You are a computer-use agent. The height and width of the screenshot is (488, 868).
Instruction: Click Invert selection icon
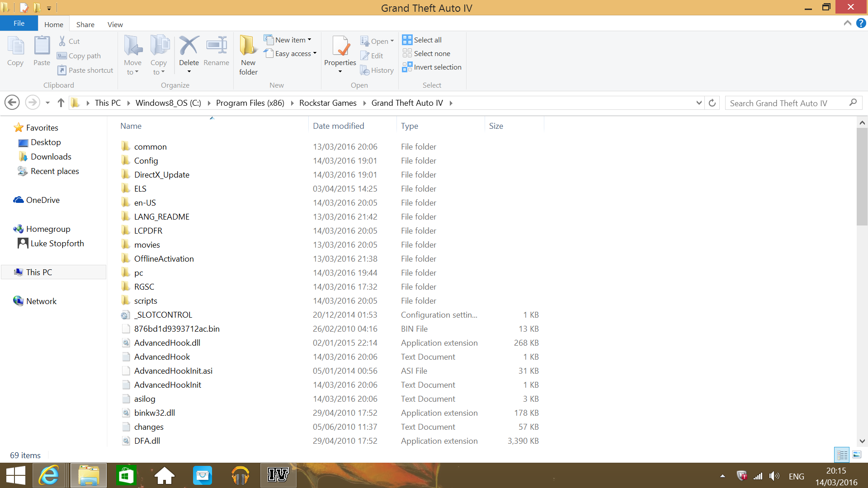407,67
